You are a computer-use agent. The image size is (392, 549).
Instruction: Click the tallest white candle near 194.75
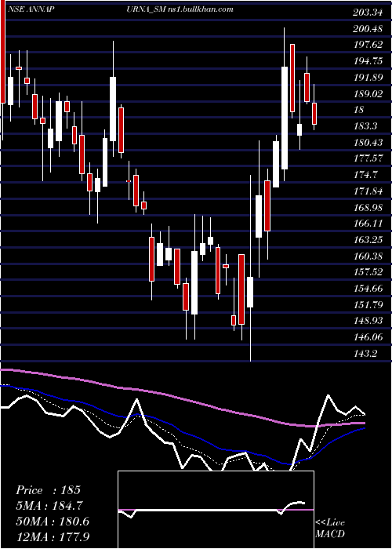(x=285, y=118)
